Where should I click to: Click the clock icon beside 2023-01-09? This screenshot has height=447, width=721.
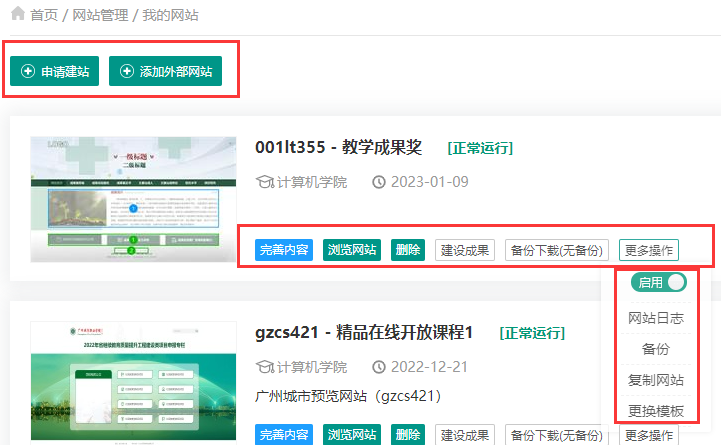click(x=379, y=182)
